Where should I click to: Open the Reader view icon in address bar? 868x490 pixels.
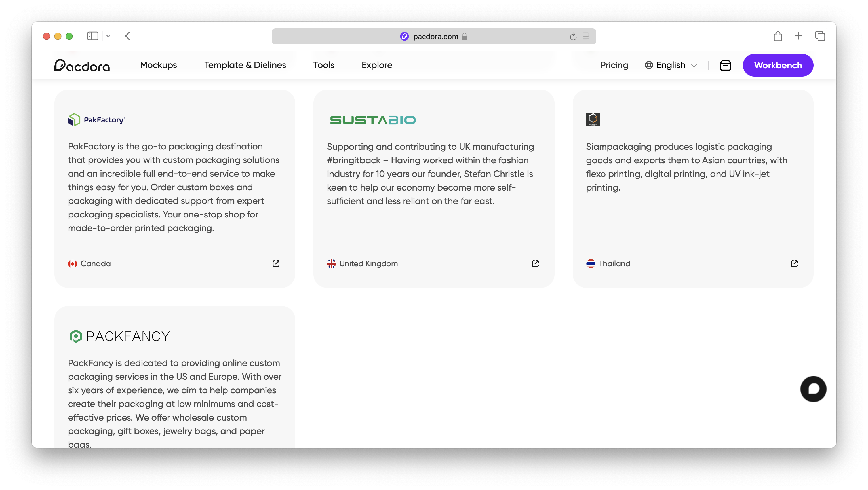coord(586,36)
